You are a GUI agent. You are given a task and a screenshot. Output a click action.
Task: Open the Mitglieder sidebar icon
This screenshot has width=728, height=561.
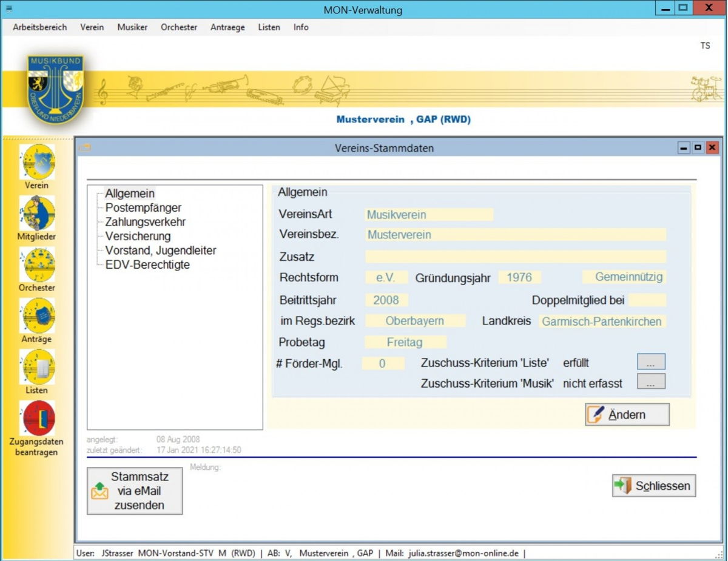tap(37, 214)
